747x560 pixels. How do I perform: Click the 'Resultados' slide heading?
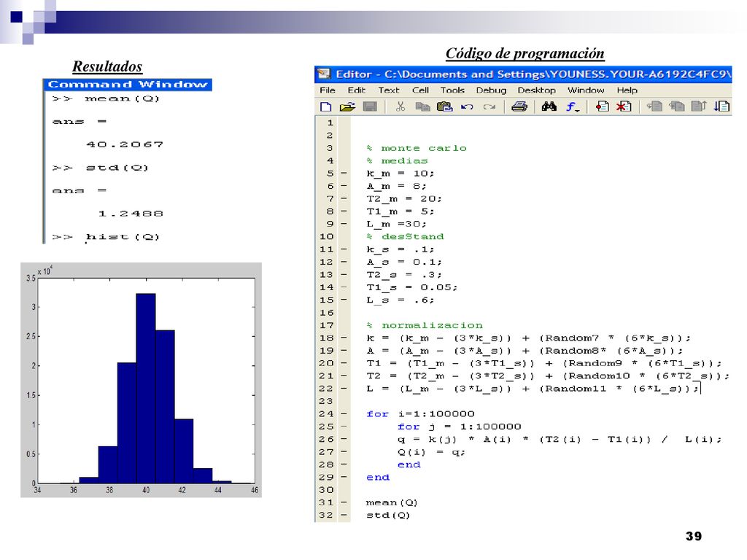[107, 66]
